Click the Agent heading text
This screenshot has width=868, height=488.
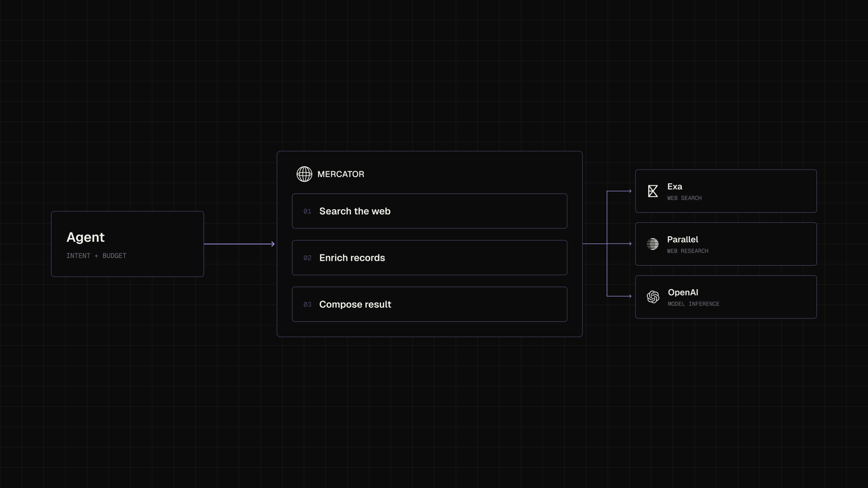[85, 237]
